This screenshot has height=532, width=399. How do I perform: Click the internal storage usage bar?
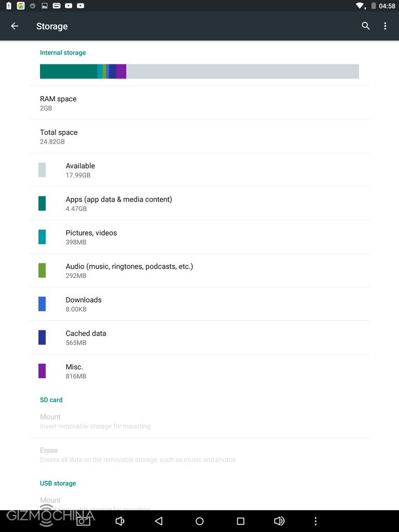[x=199, y=72]
